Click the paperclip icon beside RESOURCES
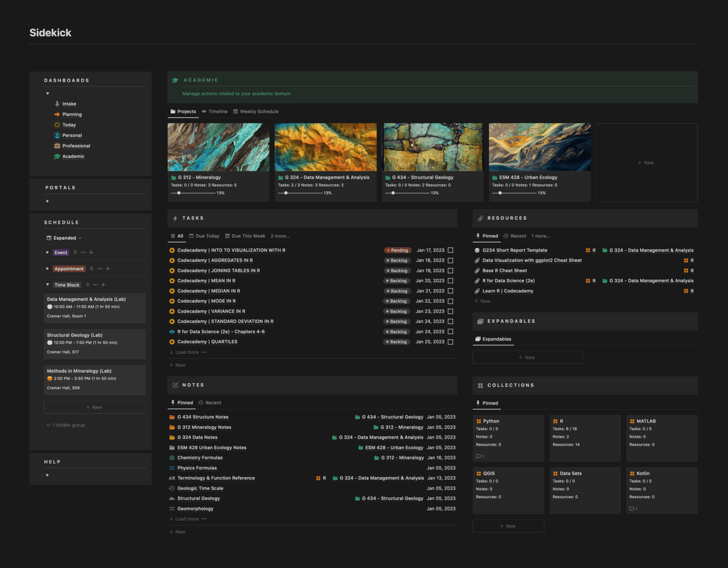Screen dimensions: 728x568 tap(480, 218)
